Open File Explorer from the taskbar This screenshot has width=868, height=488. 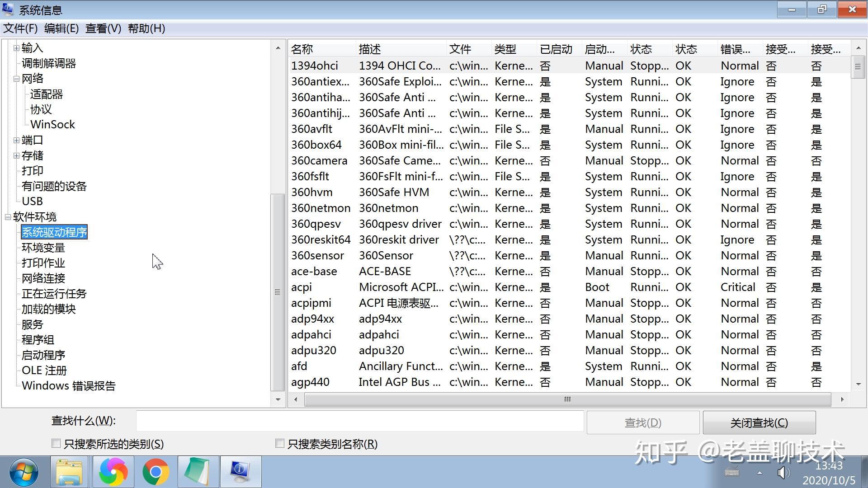click(69, 472)
